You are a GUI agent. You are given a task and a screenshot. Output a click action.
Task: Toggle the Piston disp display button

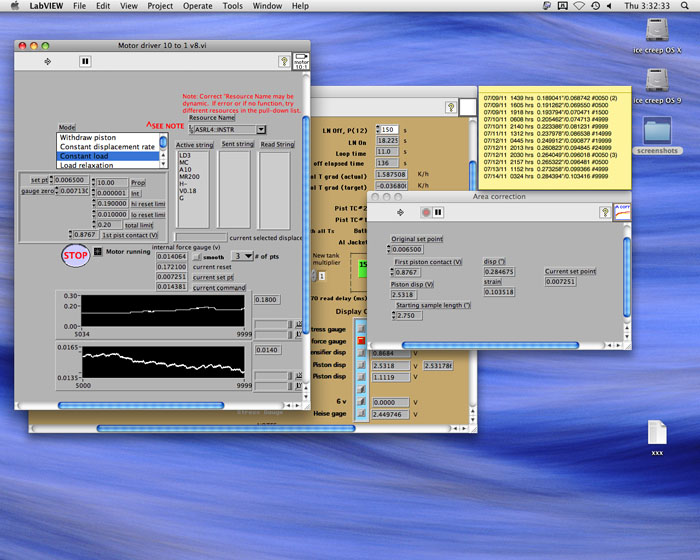tap(360, 365)
